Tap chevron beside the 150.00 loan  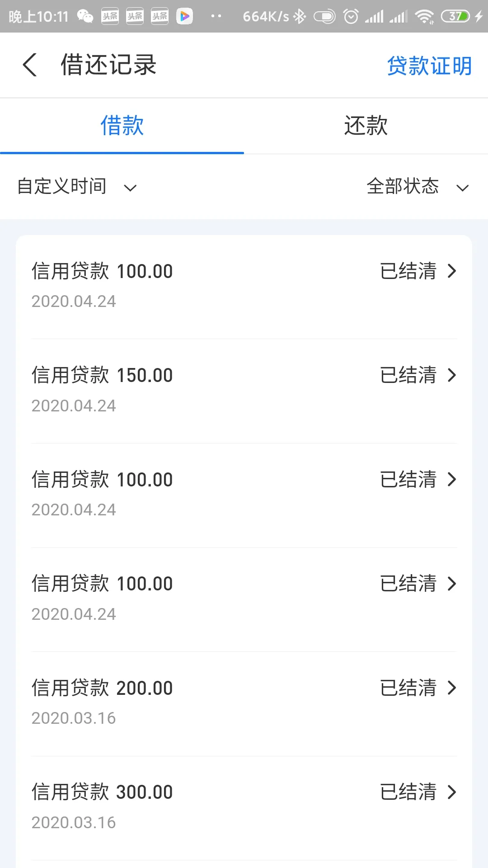point(452,375)
